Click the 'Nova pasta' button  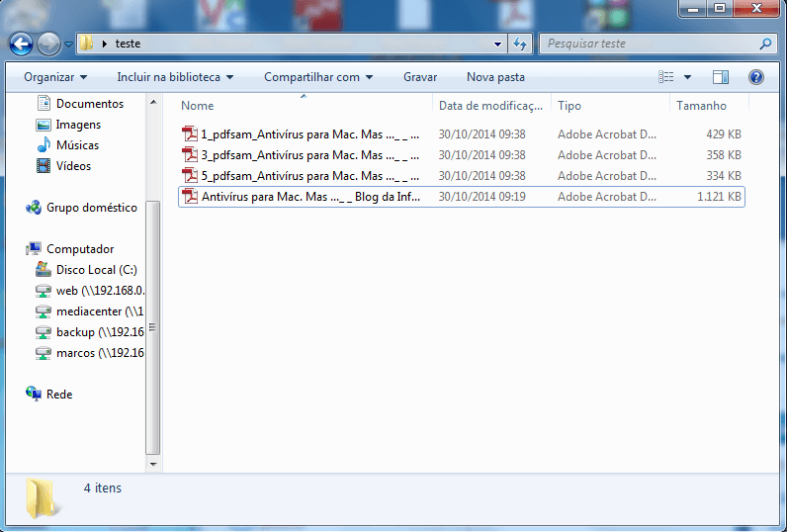(x=495, y=77)
